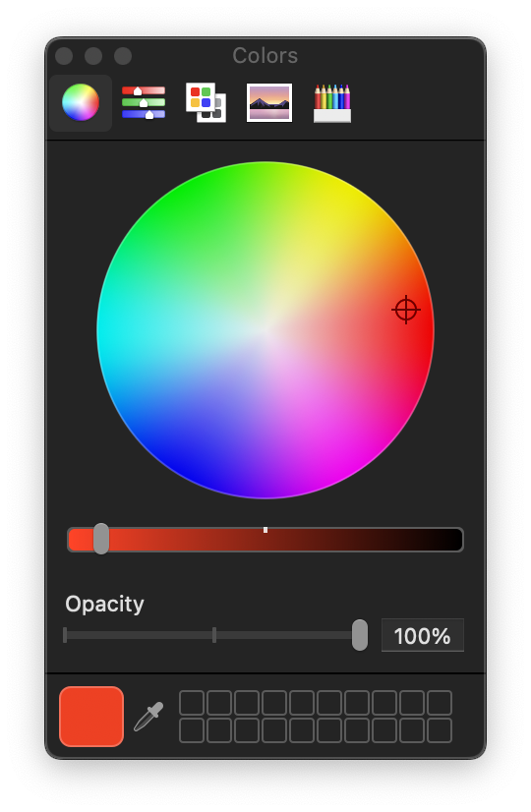Viewport: 531px width, 812px height.
Task: Select the Pencils color picker mode
Action: [332, 102]
